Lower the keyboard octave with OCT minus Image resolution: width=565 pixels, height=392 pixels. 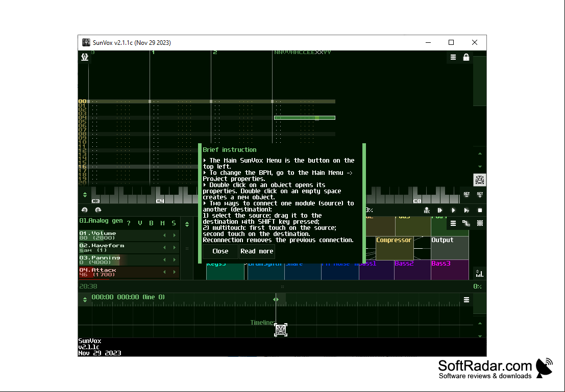(466, 195)
